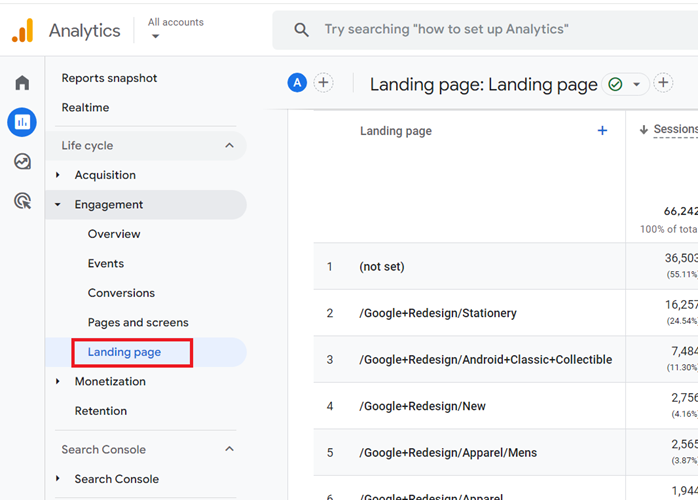
Task: Click the Landing page column header
Action: pos(396,131)
